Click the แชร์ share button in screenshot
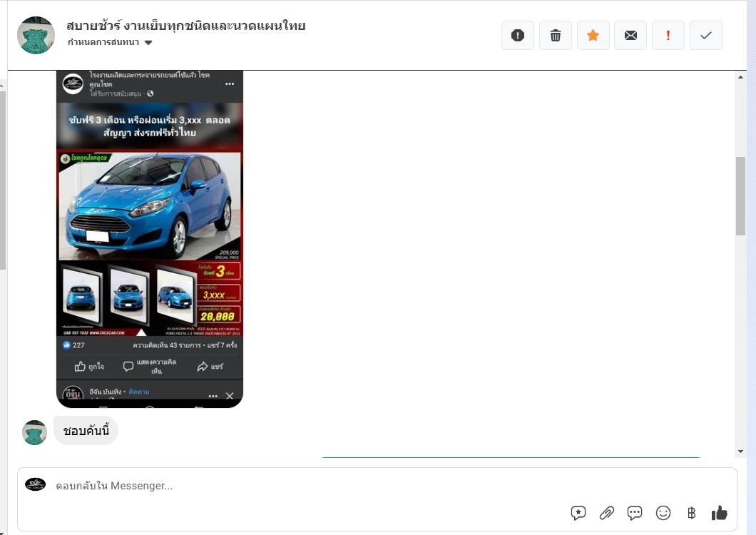 [210, 367]
